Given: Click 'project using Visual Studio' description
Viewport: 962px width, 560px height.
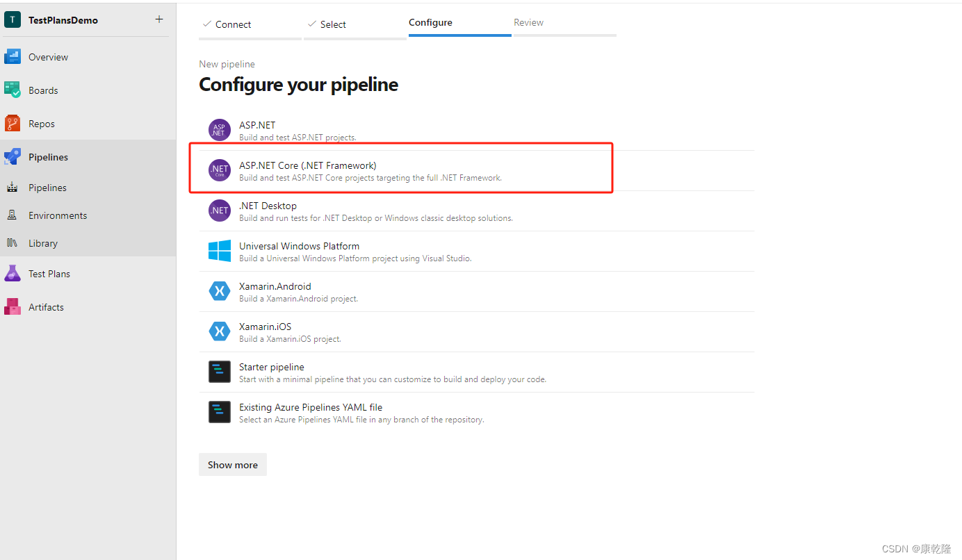Looking at the screenshot, I should (x=355, y=258).
